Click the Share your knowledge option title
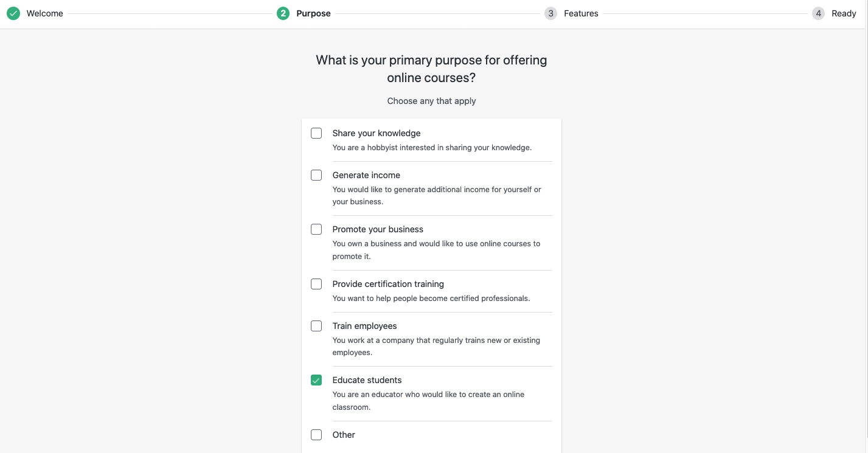Viewport: 868px width, 453px height. point(377,133)
